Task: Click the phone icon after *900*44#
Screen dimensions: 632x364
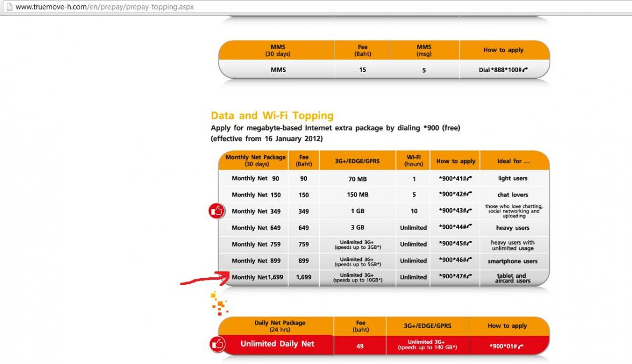Action: coord(469,228)
